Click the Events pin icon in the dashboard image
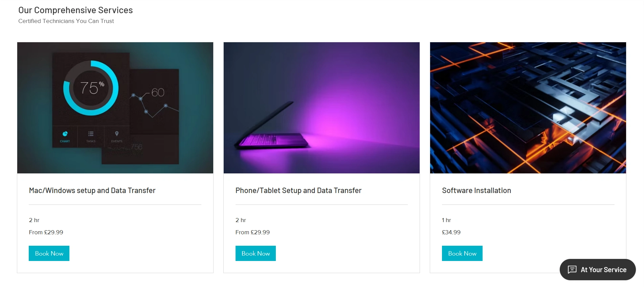 click(x=117, y=134)
